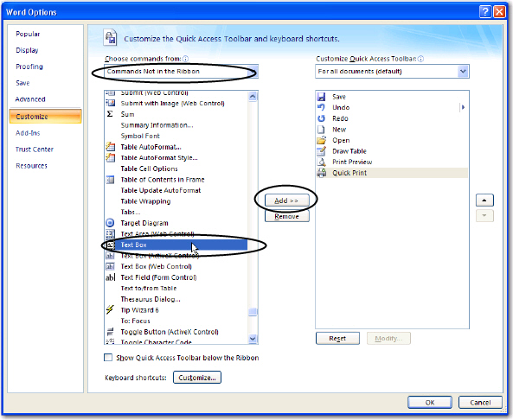Click the Add >> button
Viewport: 513px width, 420px height.
point(286,200)
